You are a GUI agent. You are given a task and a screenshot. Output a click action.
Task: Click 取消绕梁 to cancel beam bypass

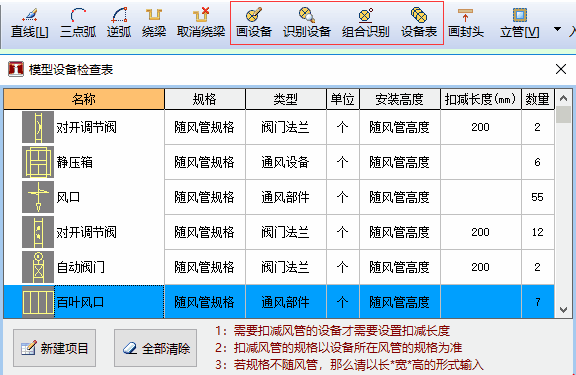click(201, 24)
